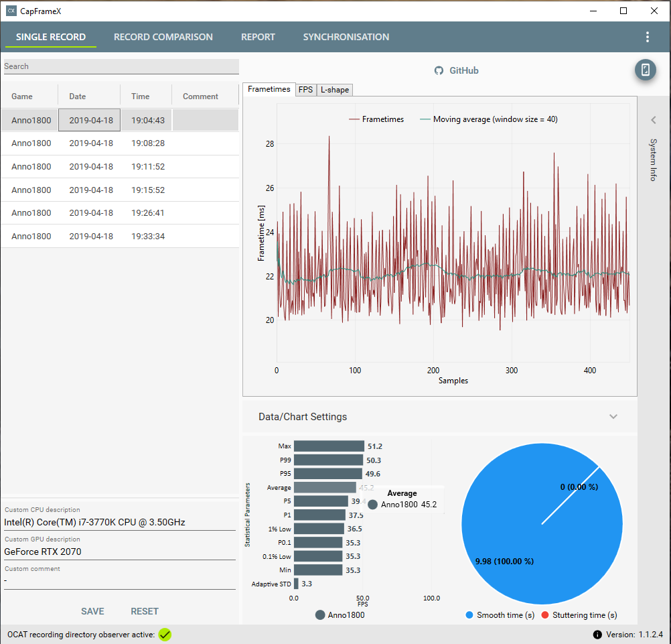
Task: Click the SAVE button
Action: [92, 611]
